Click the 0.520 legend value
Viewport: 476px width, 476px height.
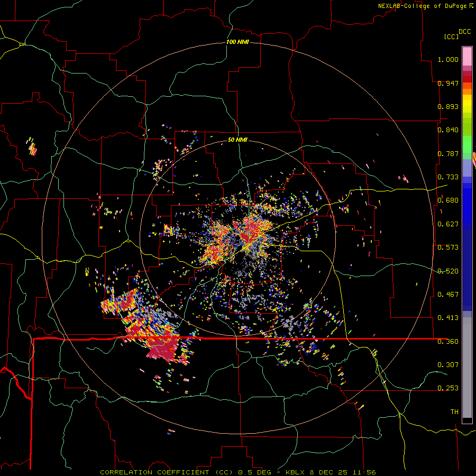(448, 271)
